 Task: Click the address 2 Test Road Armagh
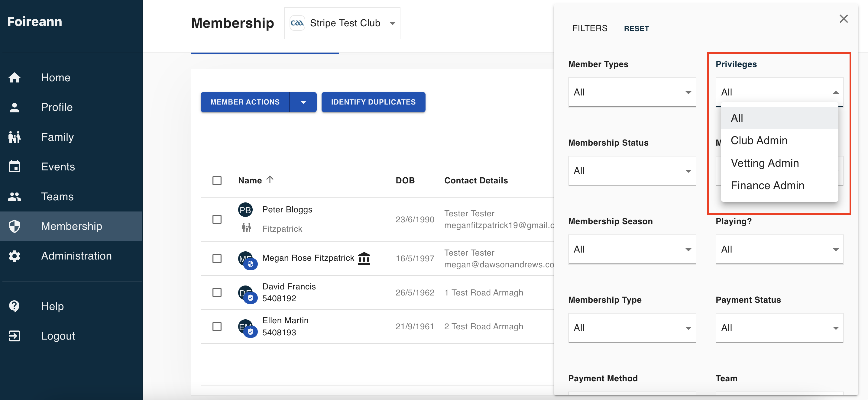484,327
